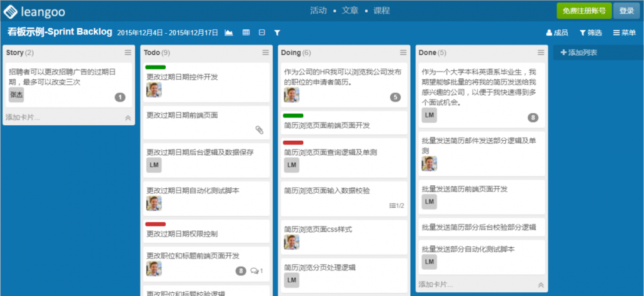Open the 菜单 board menu
Image resolution: width=644 pixels, height=296 pixels.
tap(624, 33)
